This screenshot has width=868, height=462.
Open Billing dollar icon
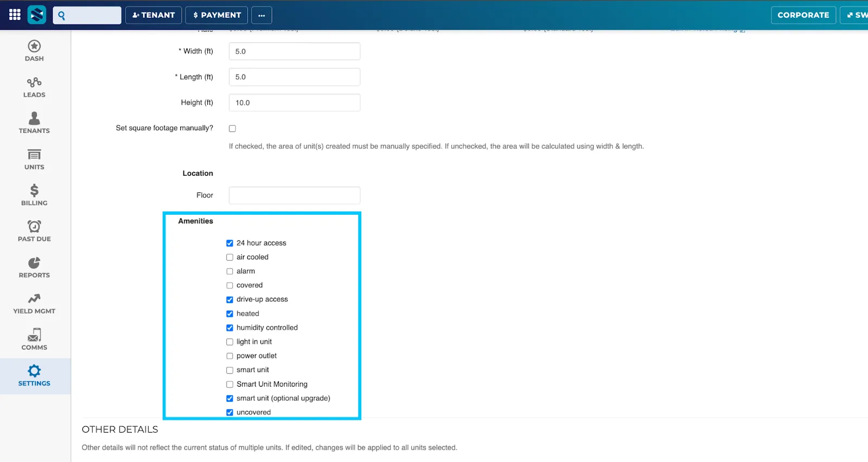pos(34,190)
